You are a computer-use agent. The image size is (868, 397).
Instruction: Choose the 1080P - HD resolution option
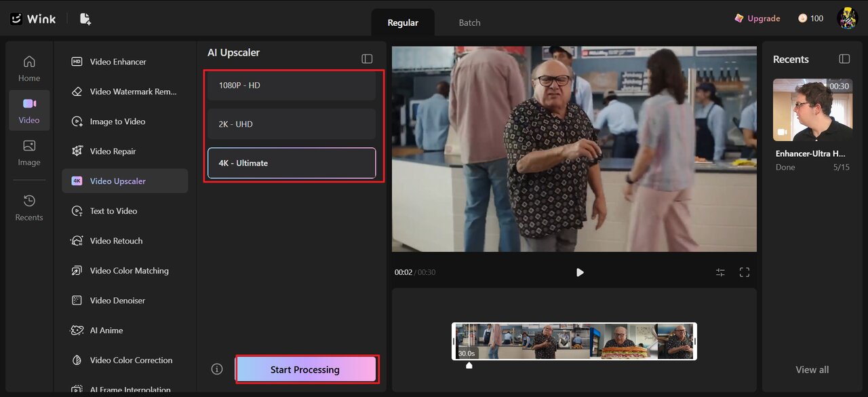point(292,86)
